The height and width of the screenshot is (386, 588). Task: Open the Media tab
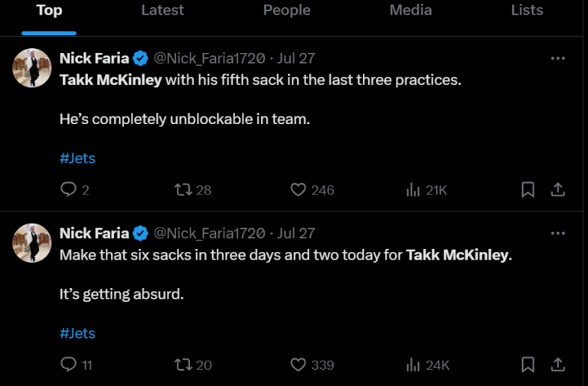(410, 11)
